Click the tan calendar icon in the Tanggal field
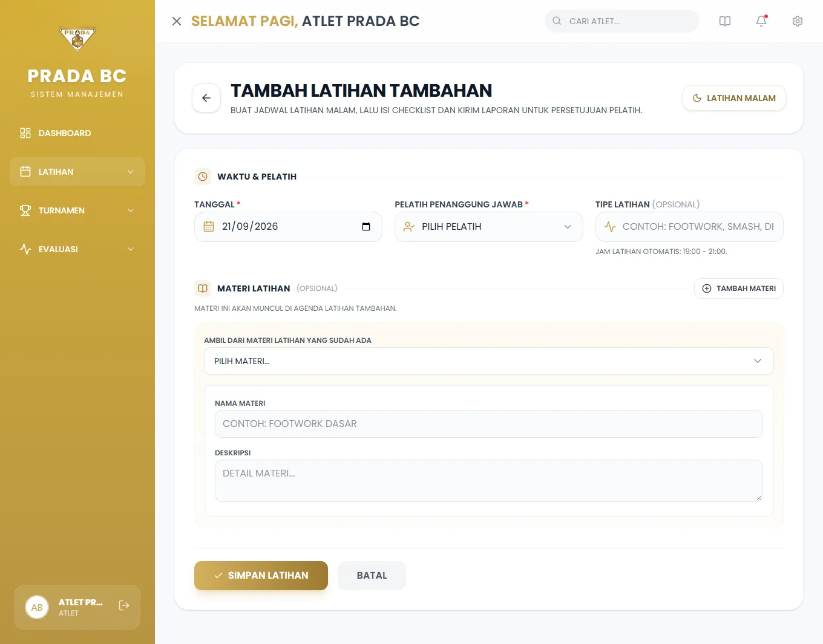The width and height of the screenshot is (823, 644). [x=209, y=227]
